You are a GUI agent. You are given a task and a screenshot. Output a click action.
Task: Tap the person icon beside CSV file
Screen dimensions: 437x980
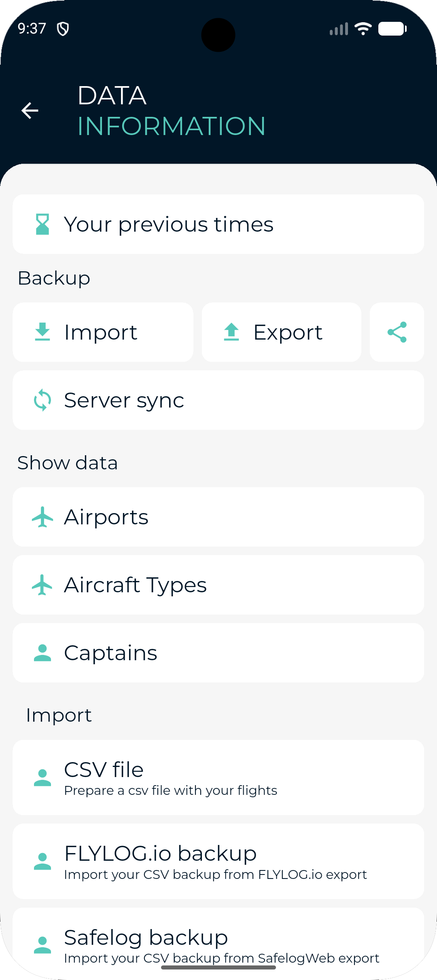click(x=42, y=778)
